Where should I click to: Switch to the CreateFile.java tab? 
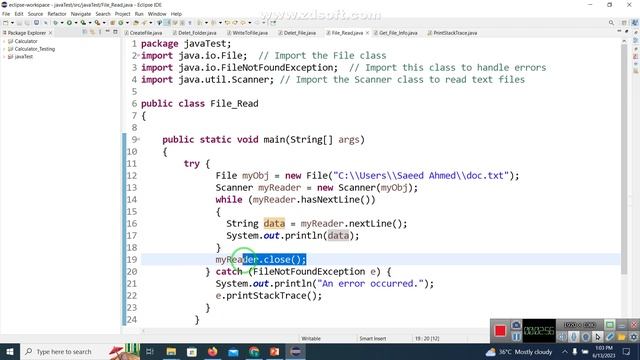(x=143, y=33)
